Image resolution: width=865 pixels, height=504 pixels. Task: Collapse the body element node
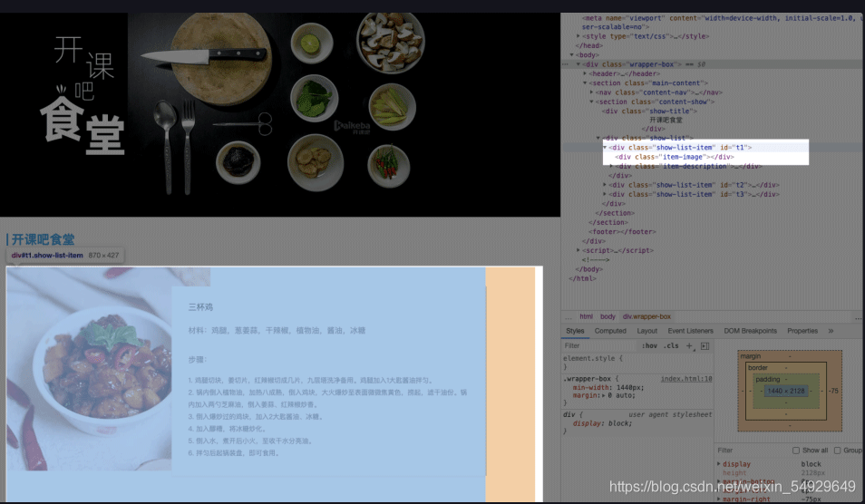coord(571,55)
